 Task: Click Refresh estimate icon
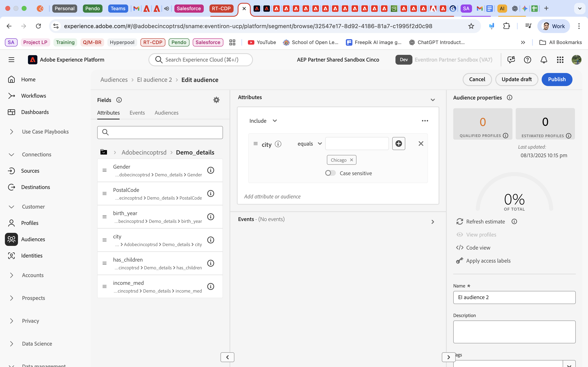coord(459,221)
